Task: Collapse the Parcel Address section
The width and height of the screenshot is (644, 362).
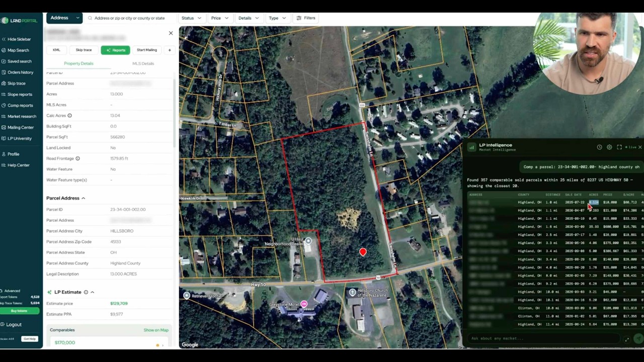Action: click(x=83, y=198)
